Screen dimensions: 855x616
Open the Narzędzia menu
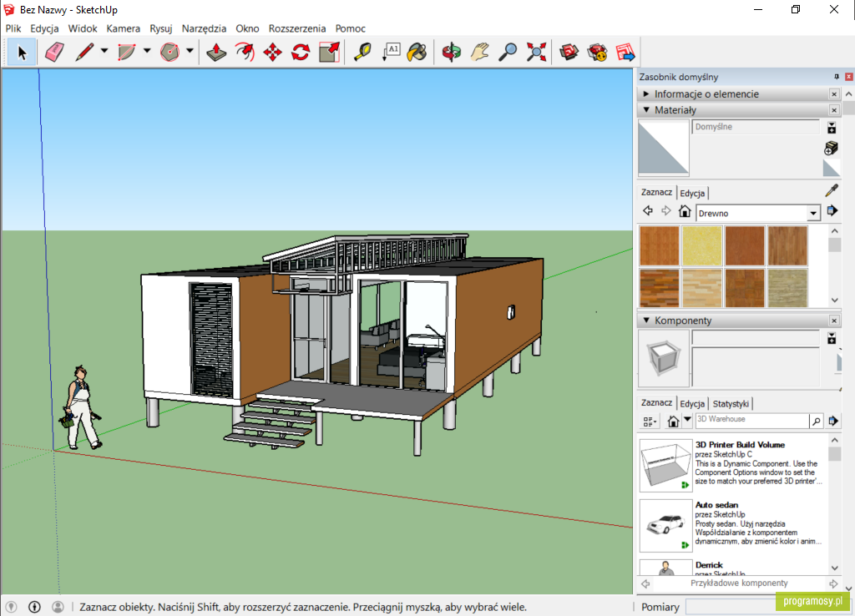click(204, 28)
